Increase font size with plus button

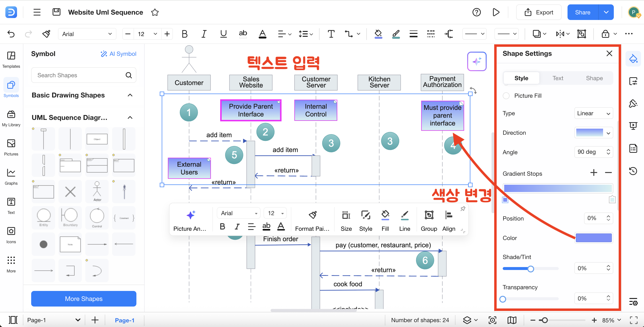(x=167, y=34)
